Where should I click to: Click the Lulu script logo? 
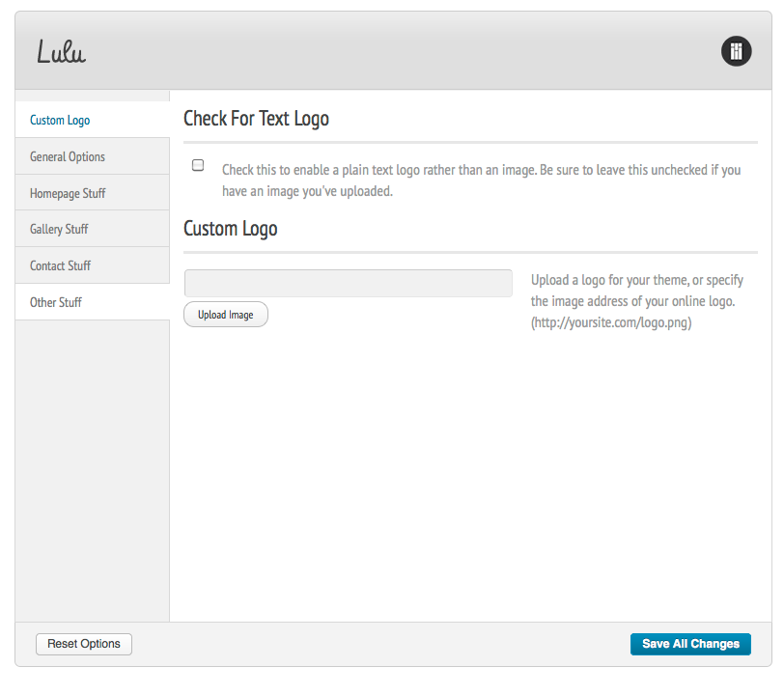(x=61, y=52)
